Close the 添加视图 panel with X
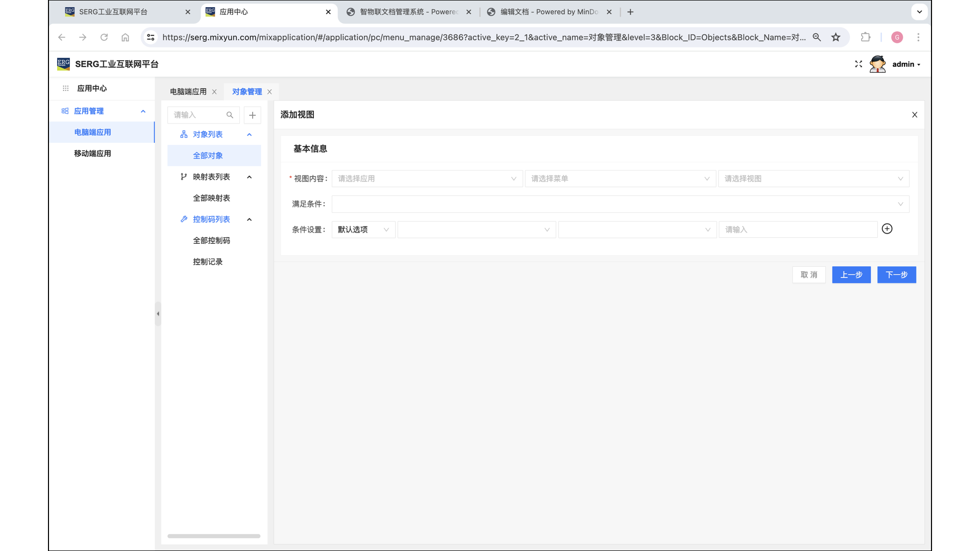980x551 pixels. (x=915, y=115)
